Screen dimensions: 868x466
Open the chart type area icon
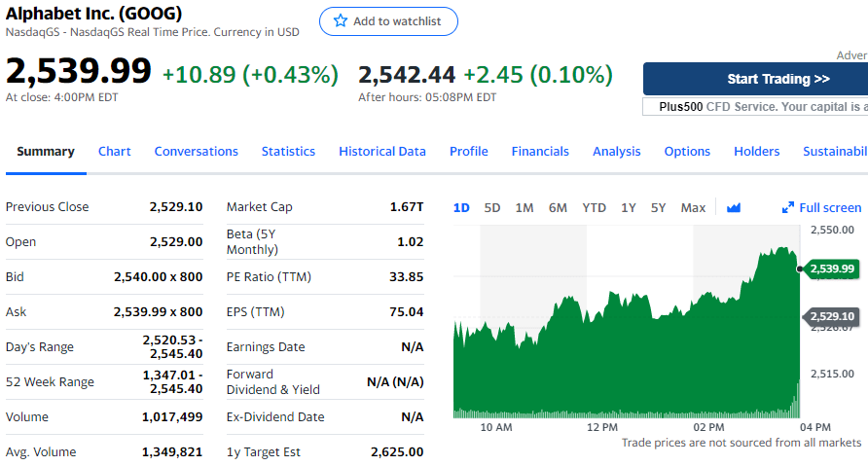click(734, 207)
